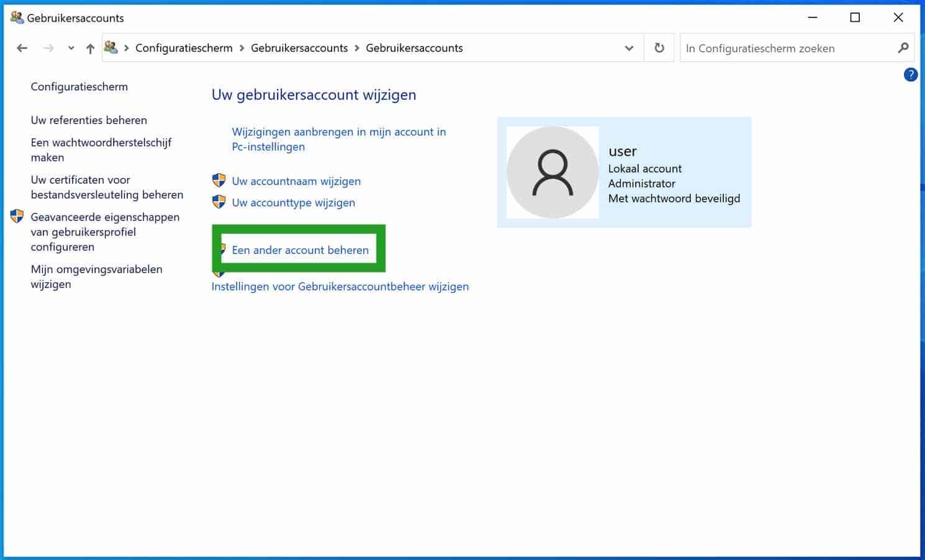Open Mijn omgevingsvariabelen wijzigen link
The width and height of the screenshot is (925, 560).
click(x=96, y=277)
